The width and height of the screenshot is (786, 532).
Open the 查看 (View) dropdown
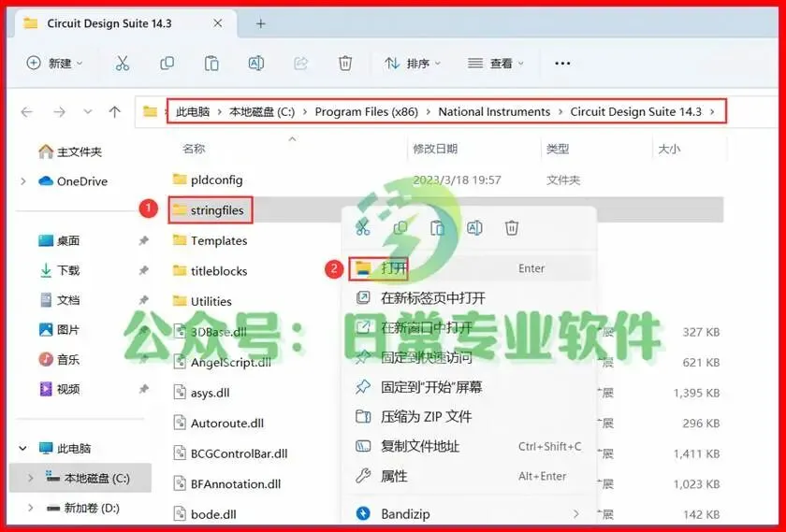point(496,64)
